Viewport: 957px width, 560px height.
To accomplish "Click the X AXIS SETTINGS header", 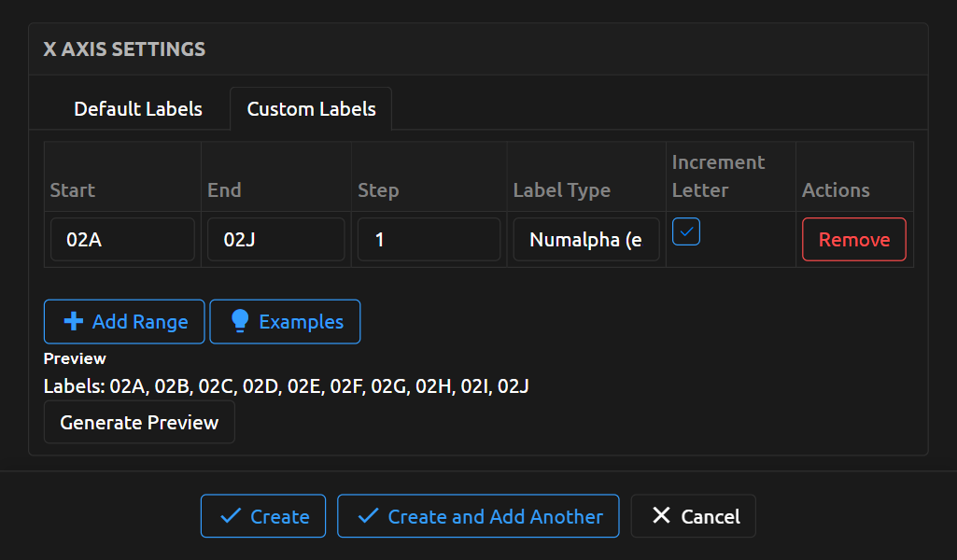I will click(x=124, y=49).
